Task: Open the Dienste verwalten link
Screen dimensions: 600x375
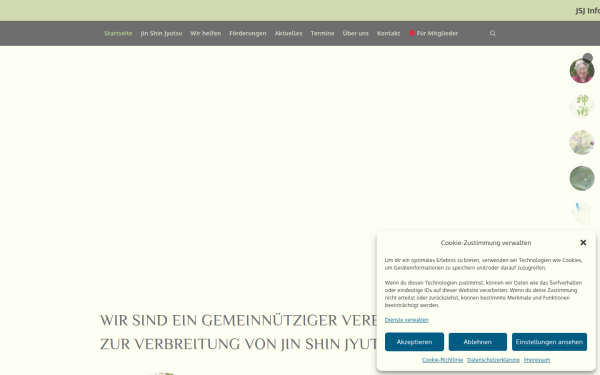Action: coord(406,320)
